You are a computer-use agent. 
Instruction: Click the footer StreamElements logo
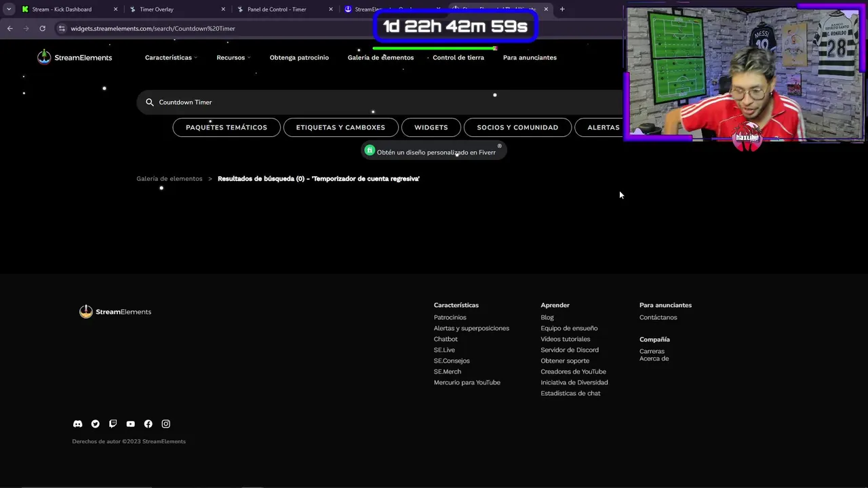point(115,312)
